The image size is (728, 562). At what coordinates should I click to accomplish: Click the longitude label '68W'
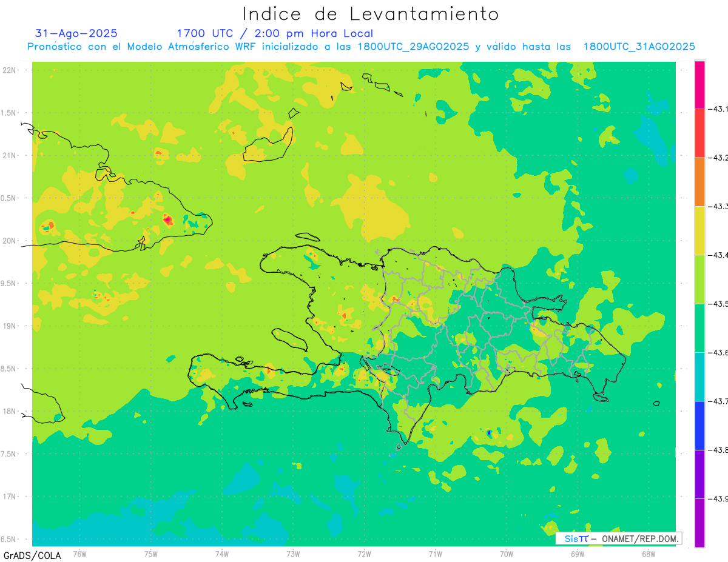click(x=648, y=554)
